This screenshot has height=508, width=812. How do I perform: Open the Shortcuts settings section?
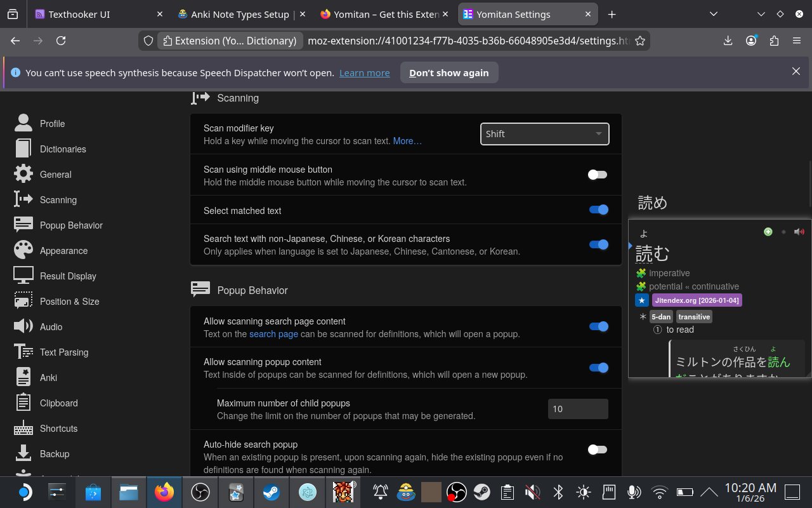(58, 428)
